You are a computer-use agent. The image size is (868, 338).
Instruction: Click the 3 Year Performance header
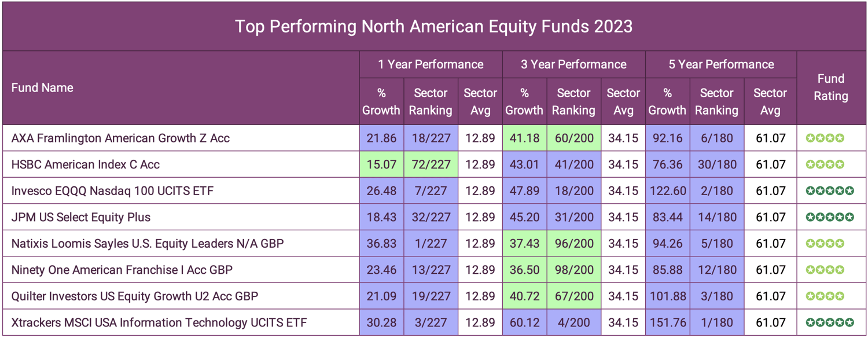click(x=573, y=65)
